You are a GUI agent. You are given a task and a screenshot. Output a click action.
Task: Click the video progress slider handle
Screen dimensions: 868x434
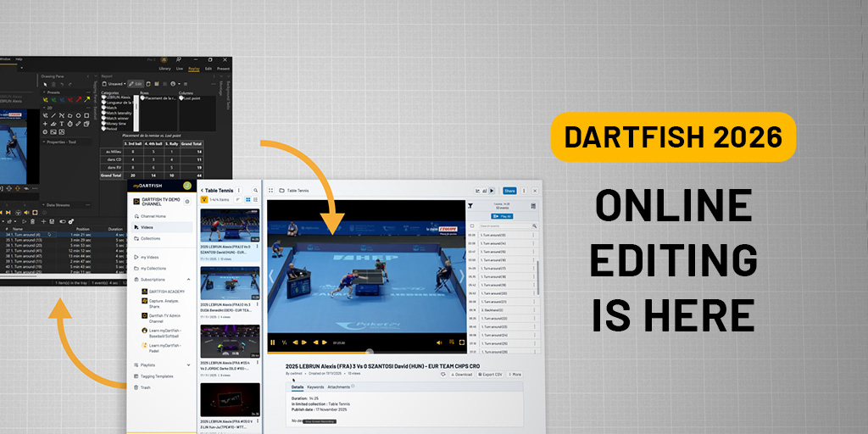[x=370, y=352]
